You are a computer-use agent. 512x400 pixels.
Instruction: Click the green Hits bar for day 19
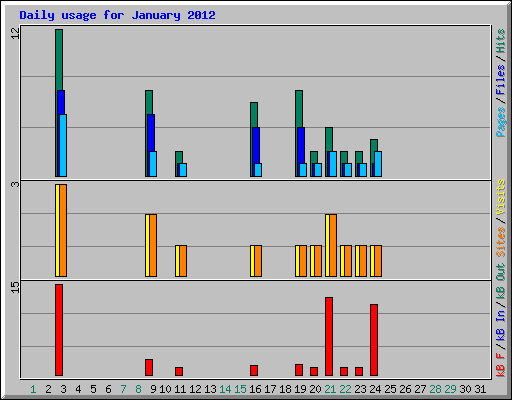tap(299, 109)
